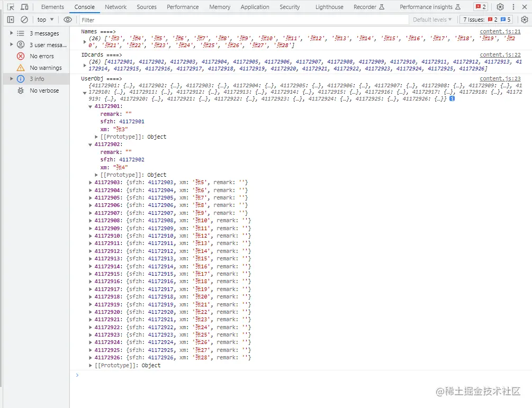Open the Performance tab
Screen dimensions: 532x408
(183, 7)
